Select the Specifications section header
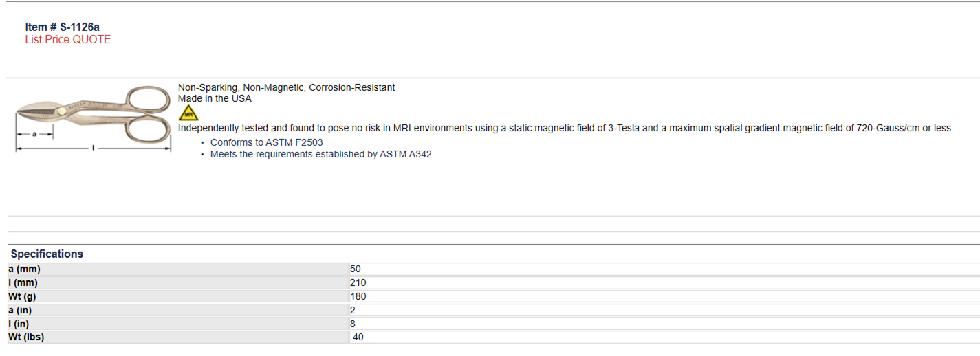The image size is (980, 356). coord(47,254)
